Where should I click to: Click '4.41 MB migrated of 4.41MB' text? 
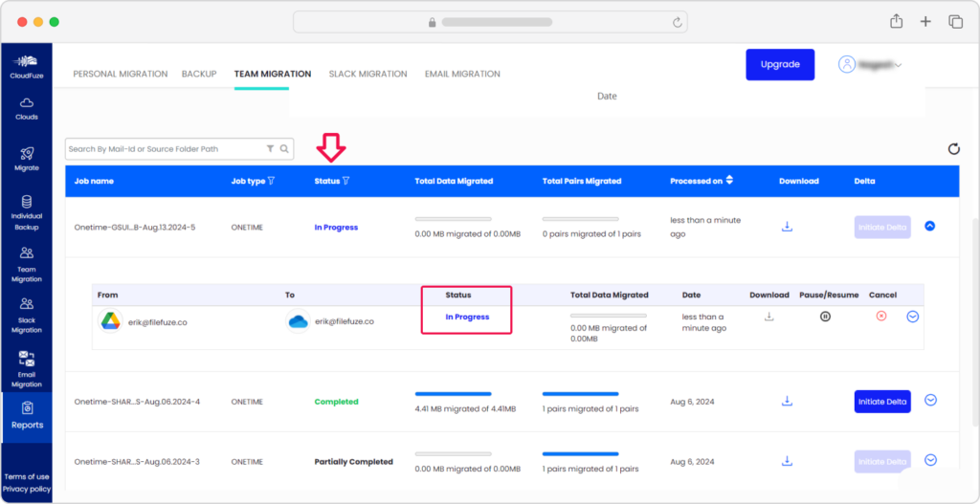[x=466, y=409]
